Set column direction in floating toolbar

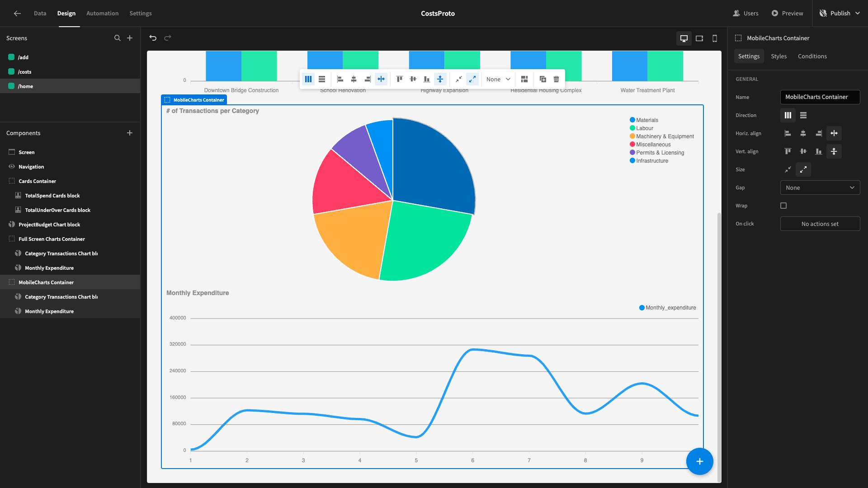coord(308,79)
